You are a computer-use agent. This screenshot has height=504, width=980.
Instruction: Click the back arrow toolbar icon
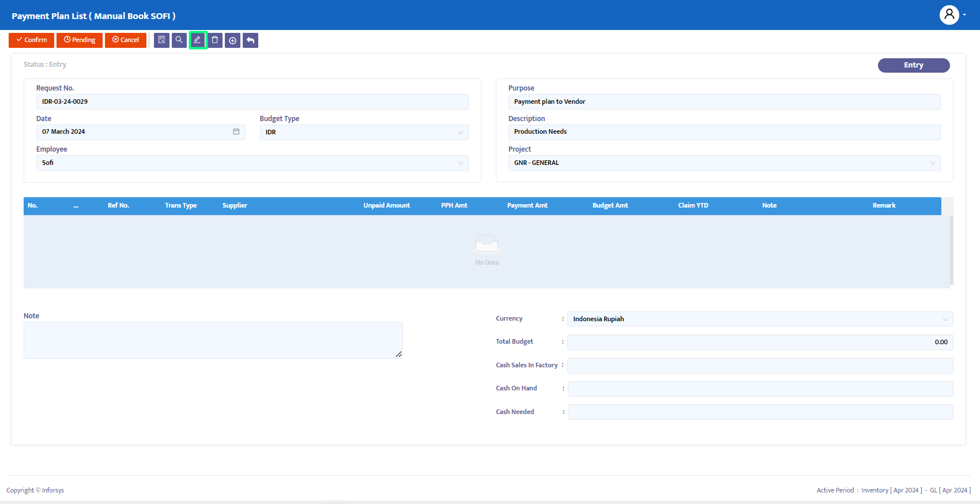[250, 40]
